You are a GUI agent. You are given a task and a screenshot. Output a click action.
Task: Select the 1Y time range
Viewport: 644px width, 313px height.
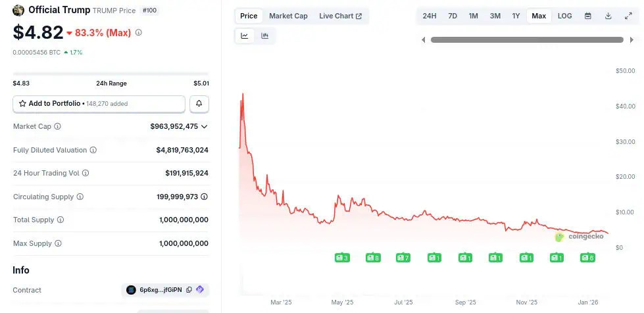[516, 16]
